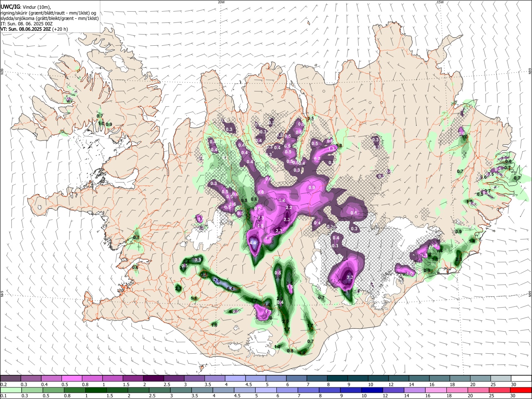Click the '4.1' rain value below the glacier
The image size is (532, 399).
[347, 292]
